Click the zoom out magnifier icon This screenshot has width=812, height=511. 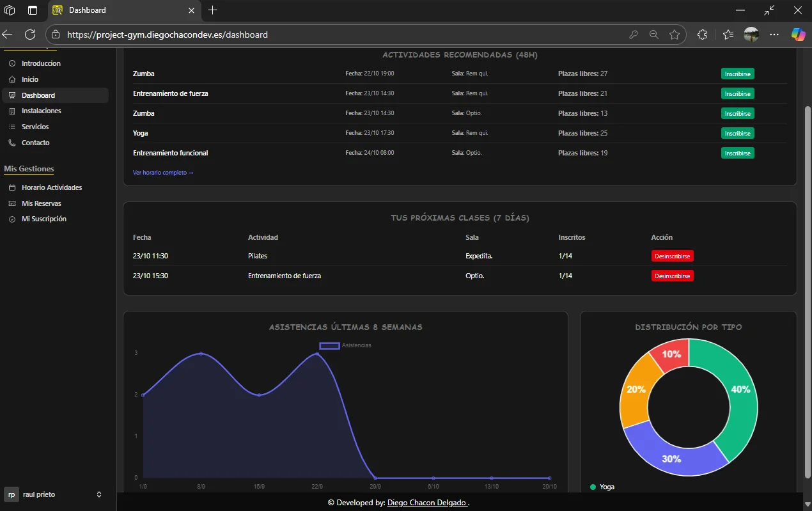653,35
